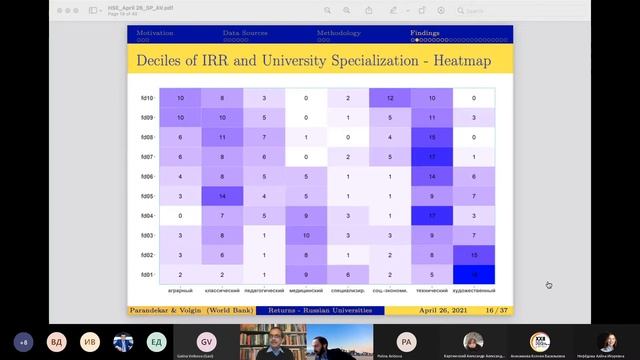Screen dimensions: 640x360
Task: Click the 'April 26, 2021' footer date
Action: click(x=443, y=310)
